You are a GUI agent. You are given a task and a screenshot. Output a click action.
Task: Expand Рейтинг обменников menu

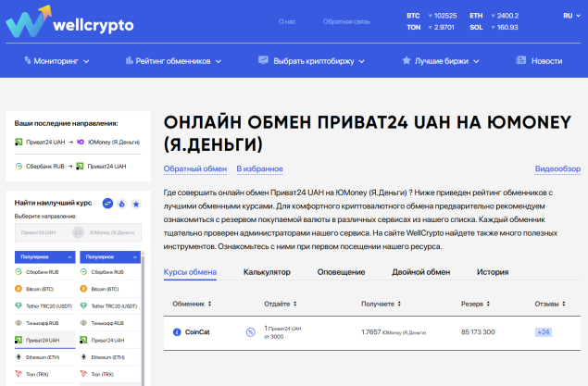click(174, 61)
